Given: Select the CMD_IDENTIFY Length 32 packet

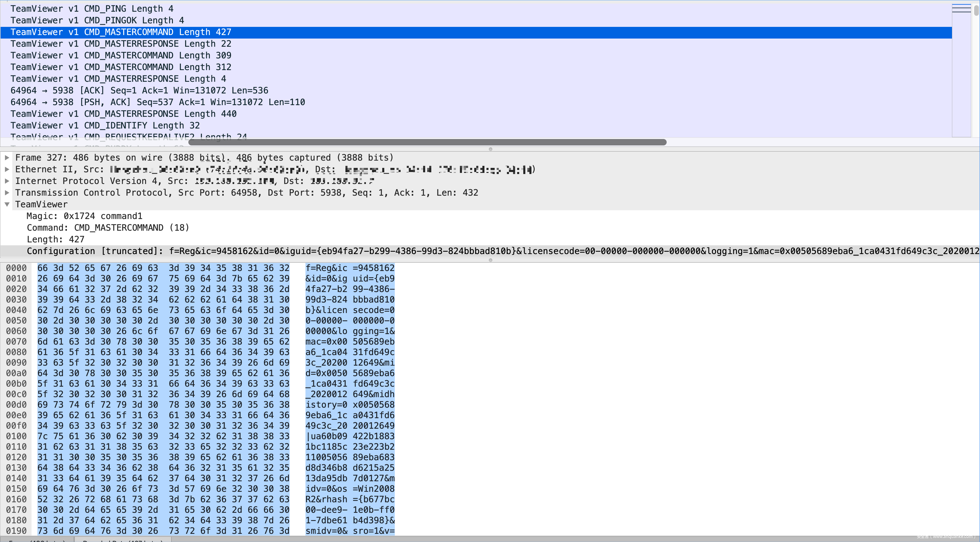Looking at the screenshot, I should pyautogui.click(x=105, y=126).
